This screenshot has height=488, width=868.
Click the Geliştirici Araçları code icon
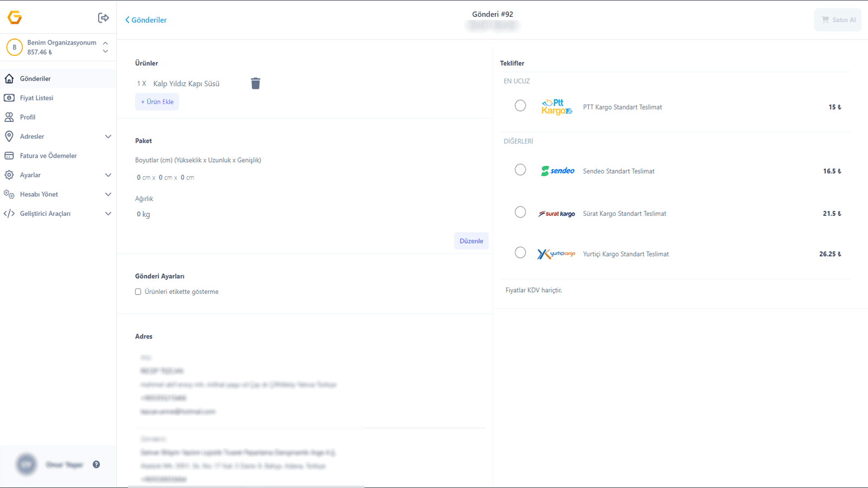coord(9,213)
